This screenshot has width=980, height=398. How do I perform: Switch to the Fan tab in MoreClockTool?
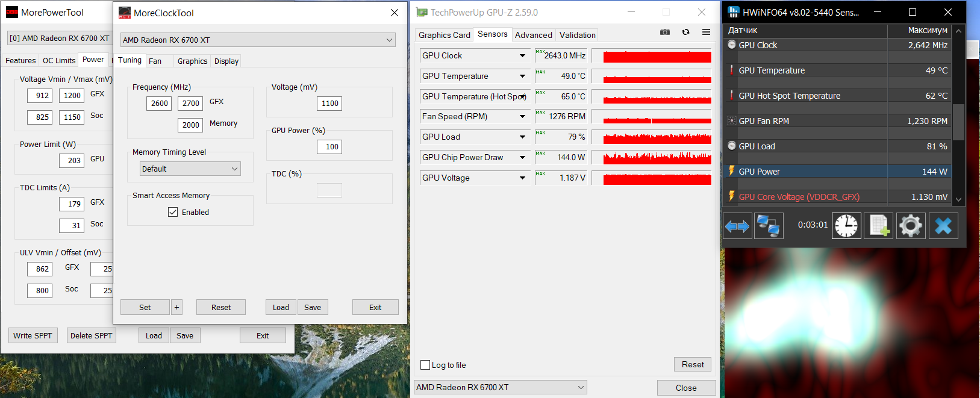coord(155,61)
